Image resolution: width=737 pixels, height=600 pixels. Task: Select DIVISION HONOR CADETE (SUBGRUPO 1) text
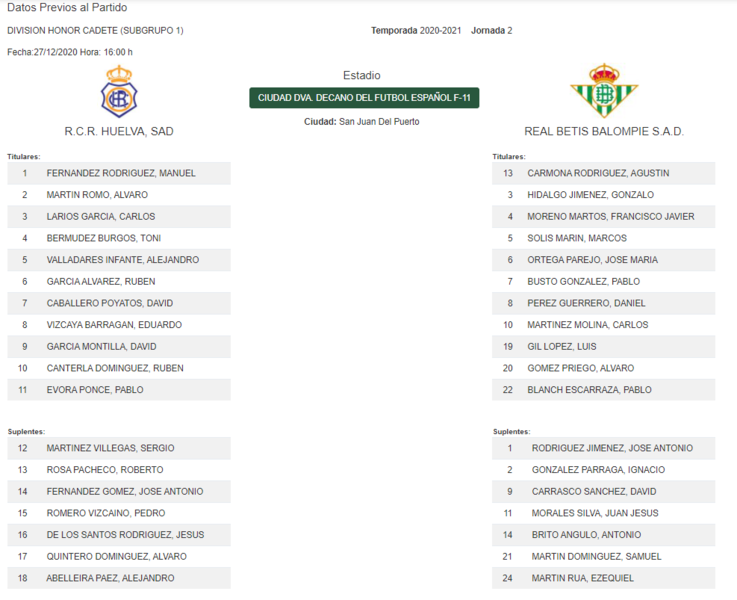pos(95,31)
